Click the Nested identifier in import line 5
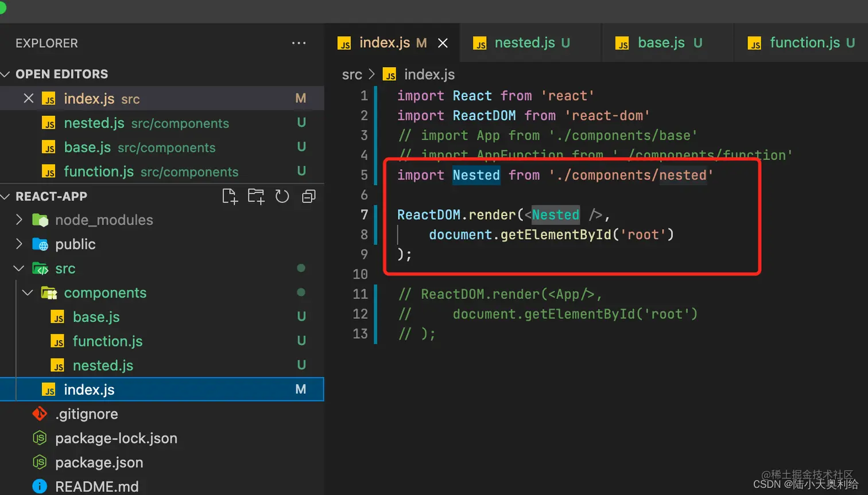This screenshot has height=495, width=868. click(476, 175)
